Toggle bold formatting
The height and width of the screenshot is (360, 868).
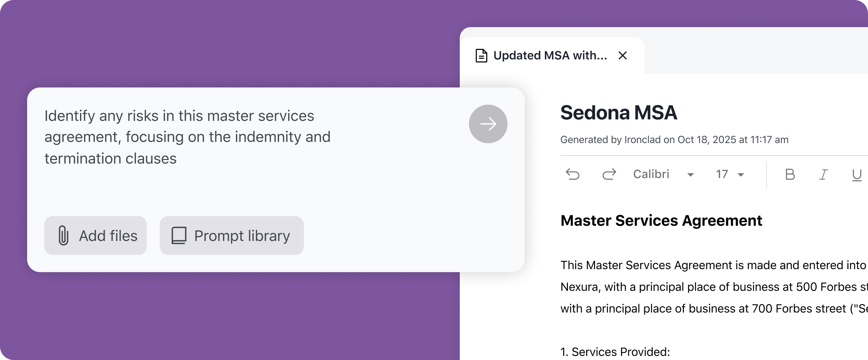coord(790,175)
